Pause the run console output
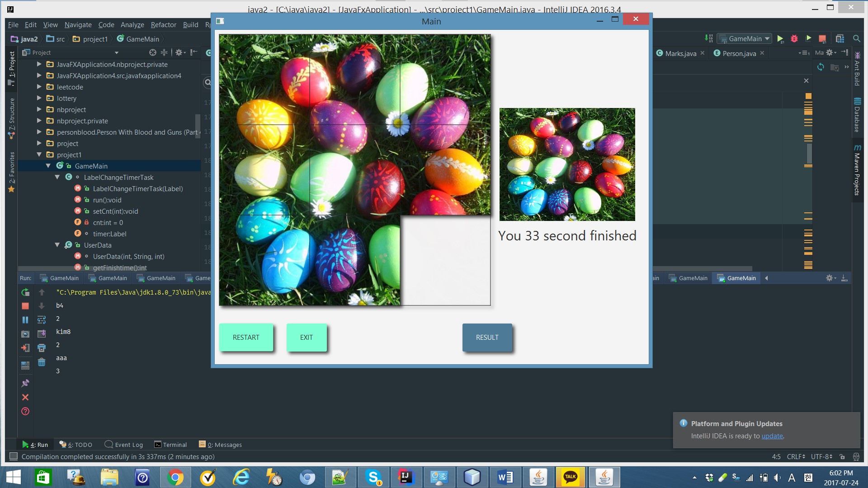 coord(25,319)
